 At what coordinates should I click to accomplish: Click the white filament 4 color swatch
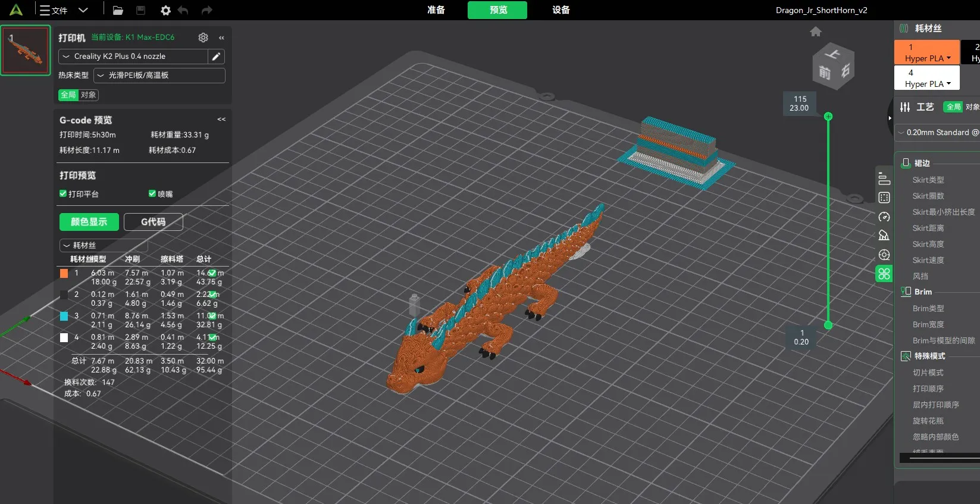(64, 337)
